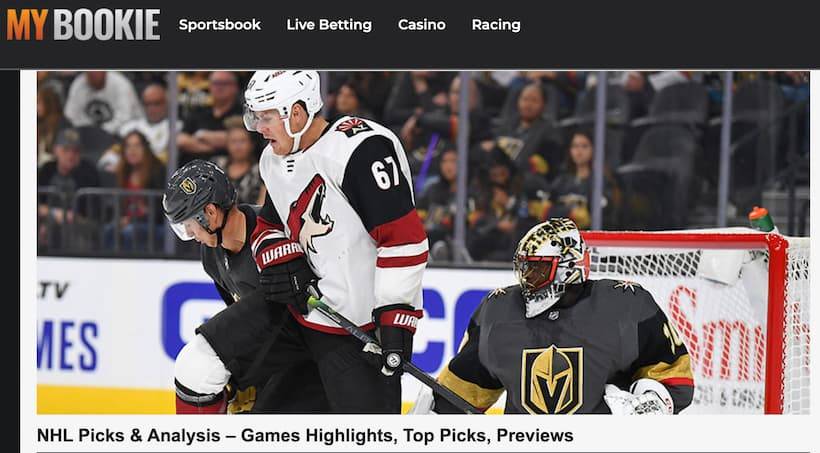This screenshot has width=820, height=453.
Task: Open the Sportsbook menu item
Action: [x=220, y=25]
